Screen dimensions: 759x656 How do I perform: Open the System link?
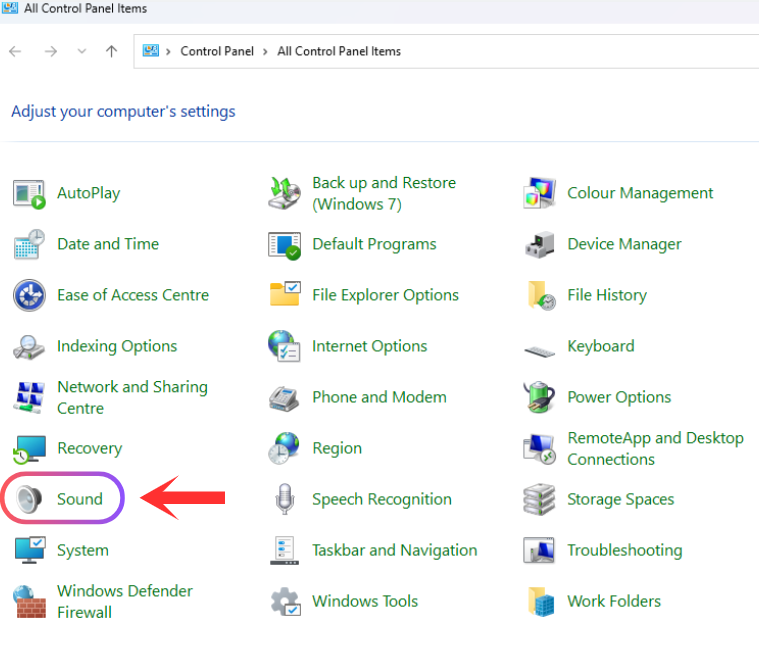(83, 550)
